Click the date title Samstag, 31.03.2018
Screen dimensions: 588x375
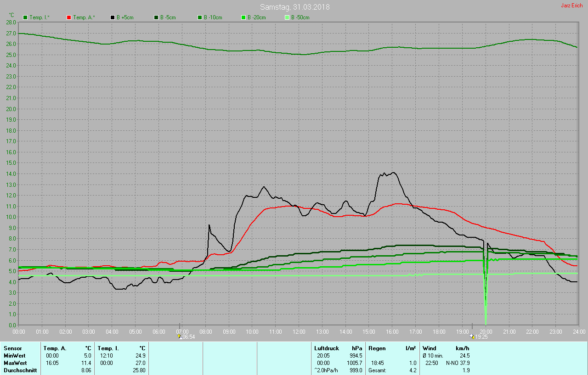tap(294, 7)
